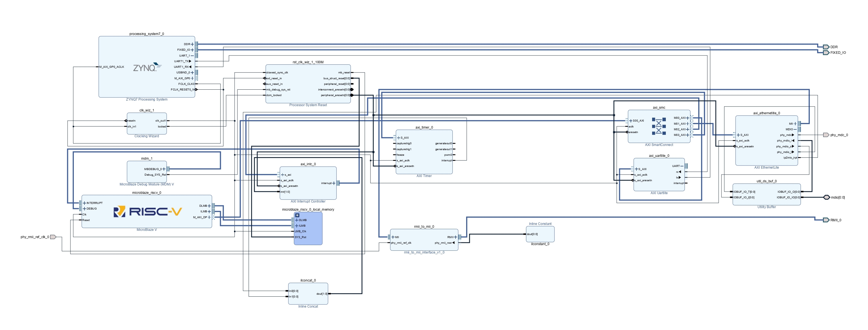The width and height of the screenshot is (868, 330).
Task: Select the DDR external interface port symbol
Action: 826,47
